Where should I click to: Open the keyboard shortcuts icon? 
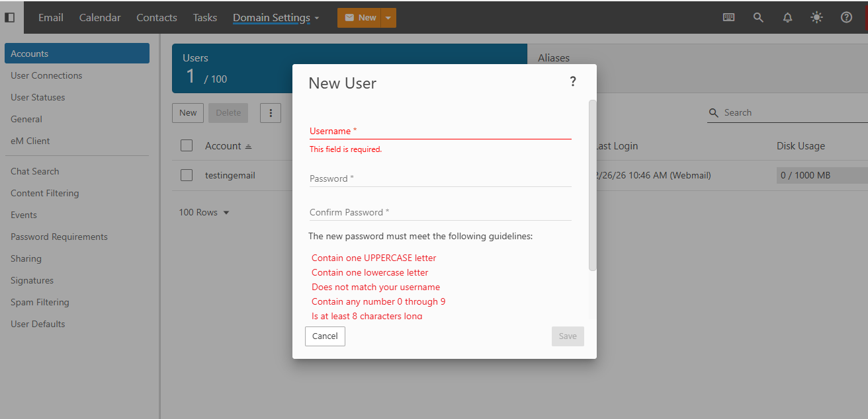pos(728,18)
